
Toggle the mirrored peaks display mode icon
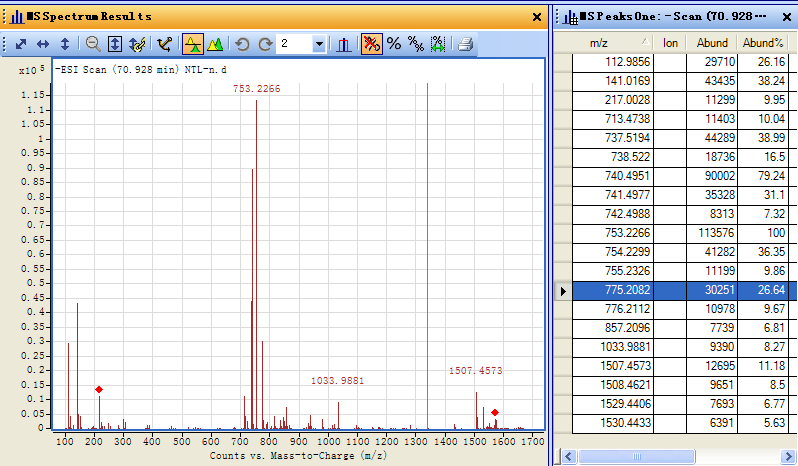point(193,44)
